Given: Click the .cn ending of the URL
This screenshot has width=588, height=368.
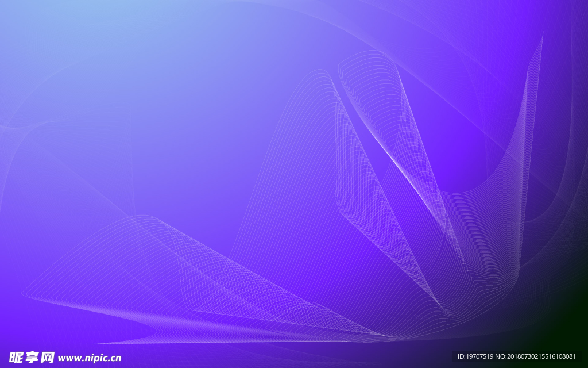Looking at the screenshot, I should coord(114,359).
